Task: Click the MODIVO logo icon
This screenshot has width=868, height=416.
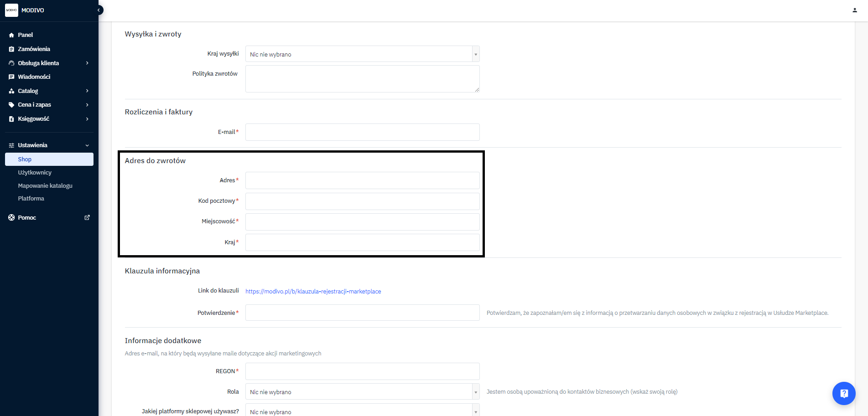Action: pyautogui.click(x=11, y=10)
